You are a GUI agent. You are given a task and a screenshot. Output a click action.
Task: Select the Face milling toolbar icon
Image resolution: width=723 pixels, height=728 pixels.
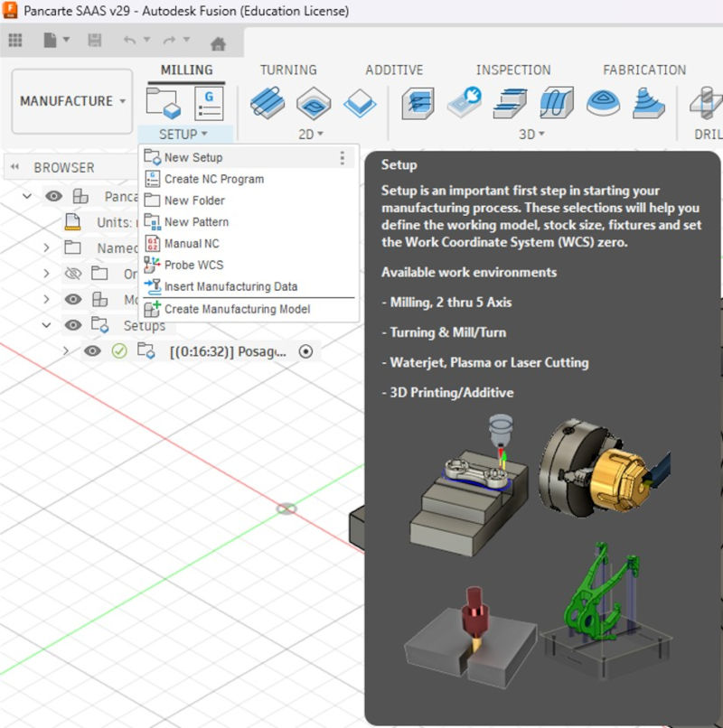click(360, 103)
